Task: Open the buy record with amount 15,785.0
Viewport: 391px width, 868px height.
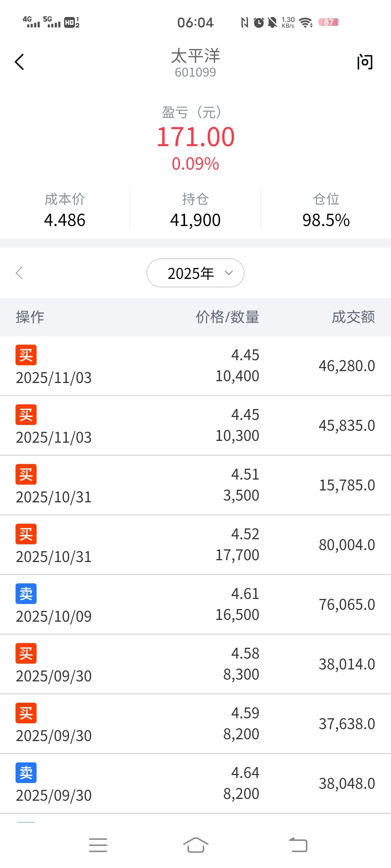Action: pos(195,485)
